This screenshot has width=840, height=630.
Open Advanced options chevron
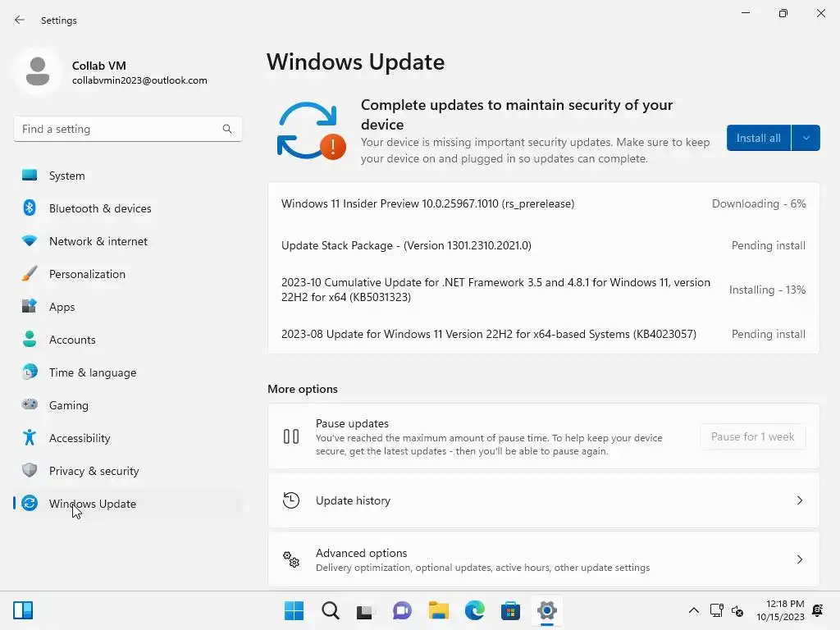point(799,559)
